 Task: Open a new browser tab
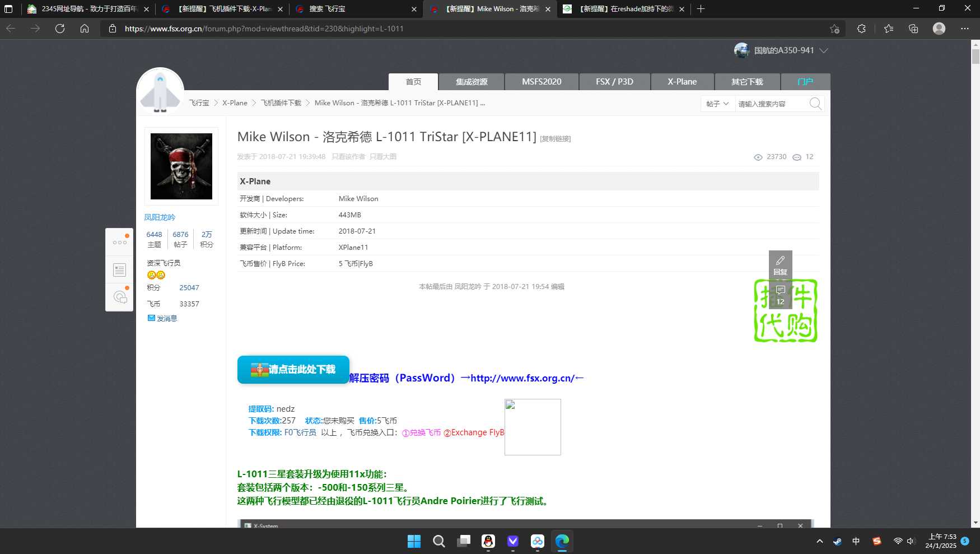(x=701, y=9)
